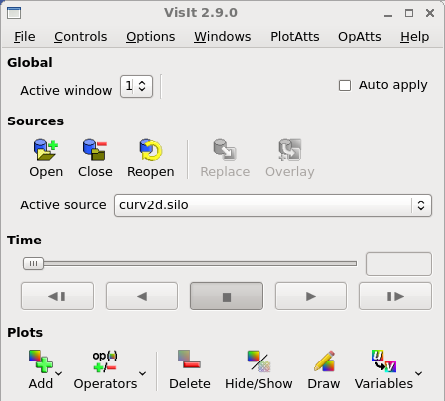The image size is (445, 401).
Task: Open the Operators add/remove icon
Action: point(105,361)
